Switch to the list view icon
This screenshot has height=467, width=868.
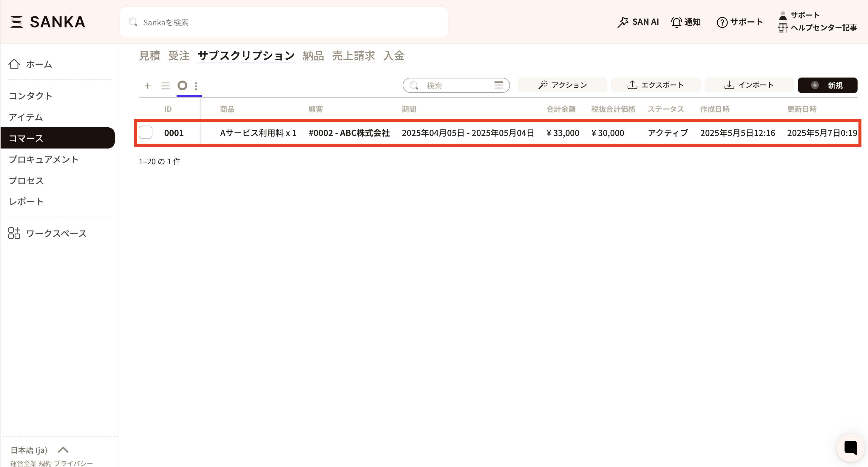166,86
